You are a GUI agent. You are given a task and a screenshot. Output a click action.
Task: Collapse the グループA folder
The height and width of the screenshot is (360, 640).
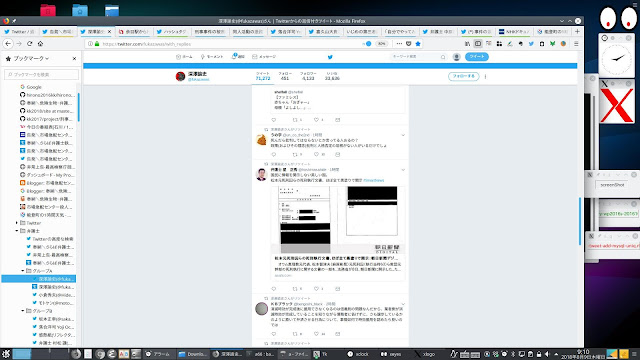click(23, 271)
